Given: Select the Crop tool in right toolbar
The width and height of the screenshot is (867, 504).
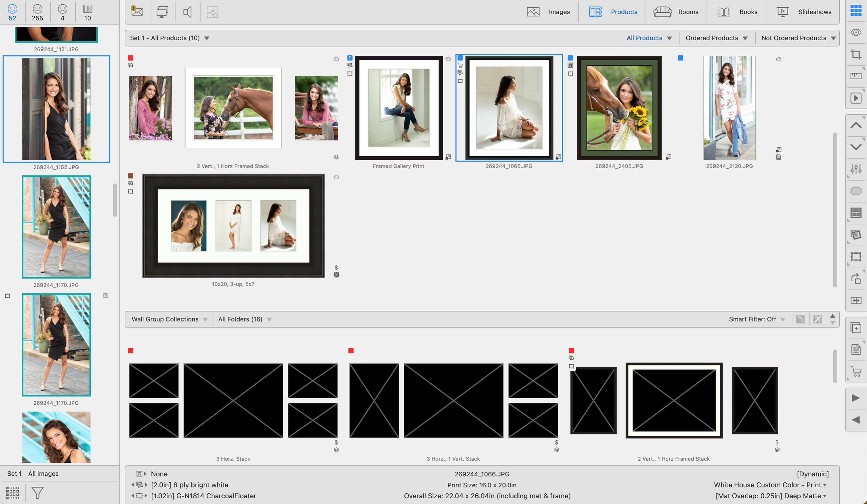Looking at the screenshot, I should click(x=856, y=54).
